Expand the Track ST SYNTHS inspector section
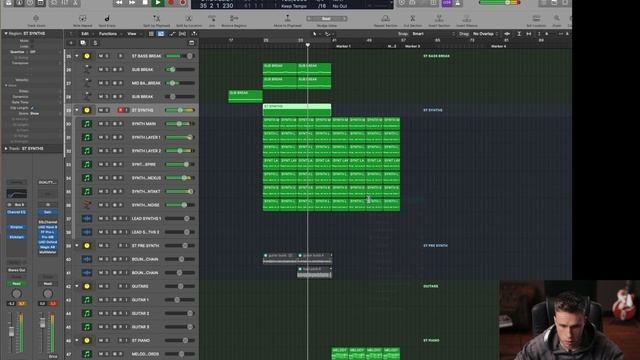Screen dimensions: 640x360 tap(6, 149)
